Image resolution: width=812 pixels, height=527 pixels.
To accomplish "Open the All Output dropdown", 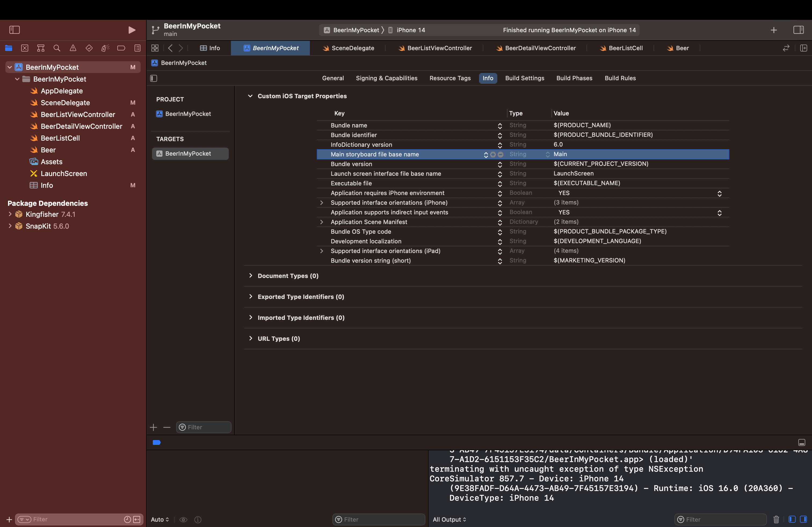I will pos(449,519).
